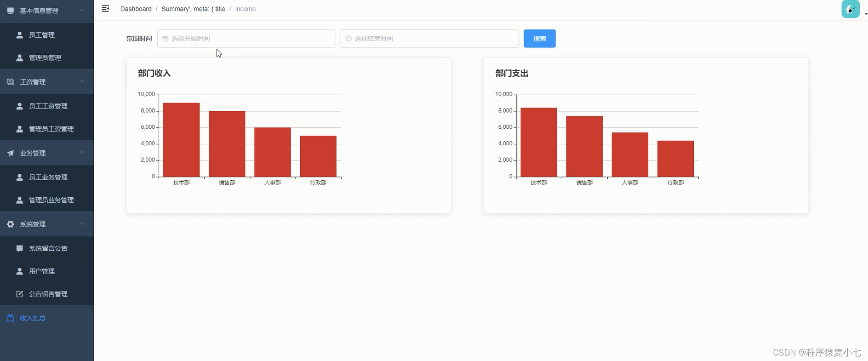Click 行政部 bar in 部门支出 chart
868x361 pixels.
[x=675, y=159]
